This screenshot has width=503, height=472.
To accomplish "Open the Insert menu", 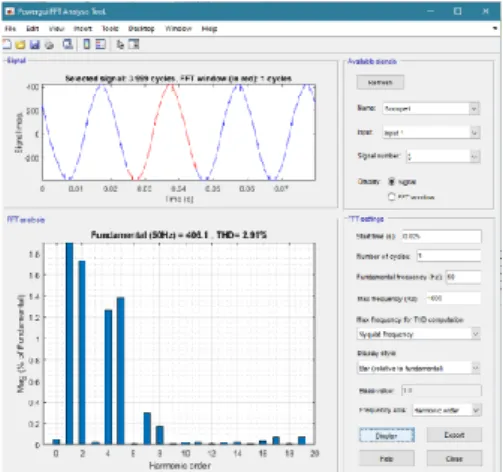I will coord(83,29).
